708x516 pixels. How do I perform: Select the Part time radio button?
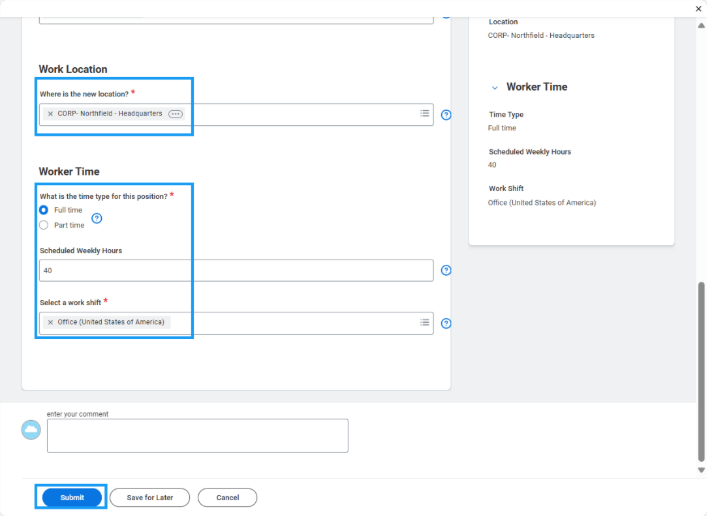(x=43, y=225)
